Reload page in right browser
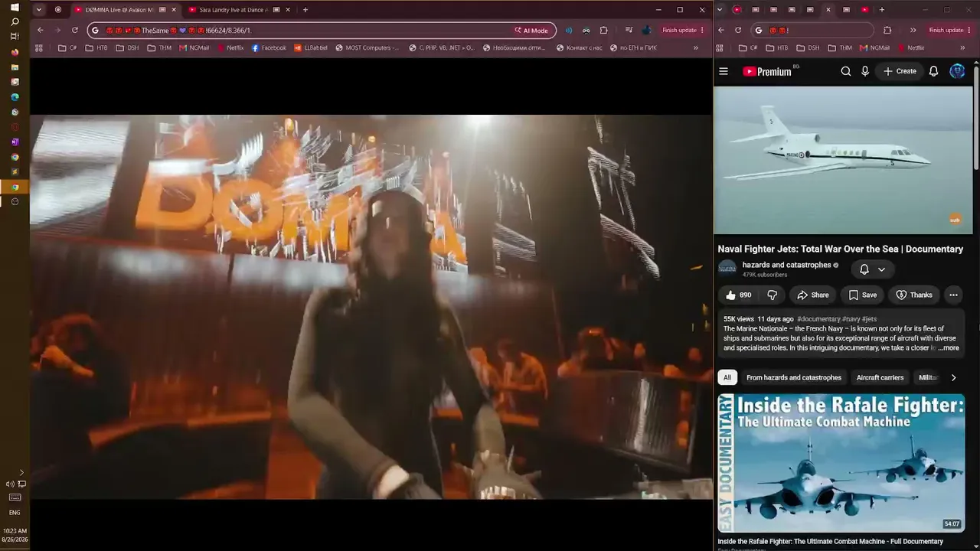980x551 pixels. pos(738,30)
